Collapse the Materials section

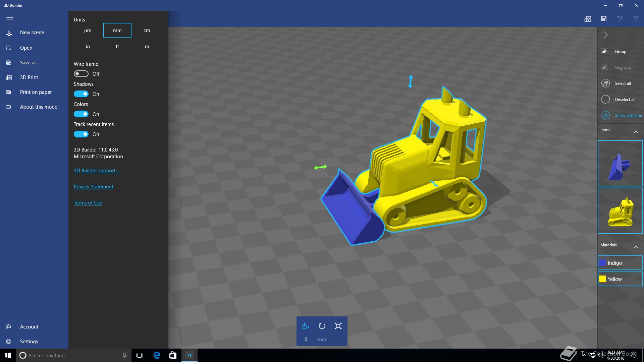[636, 247]
